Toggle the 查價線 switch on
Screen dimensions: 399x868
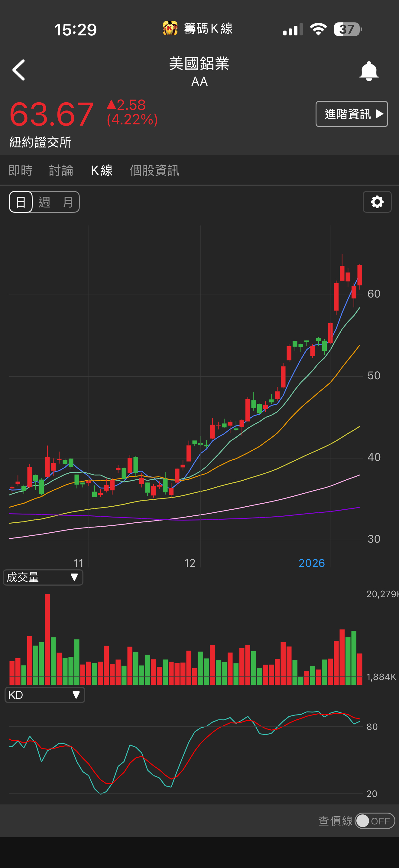pyautogui.click(x=375, y=821)
